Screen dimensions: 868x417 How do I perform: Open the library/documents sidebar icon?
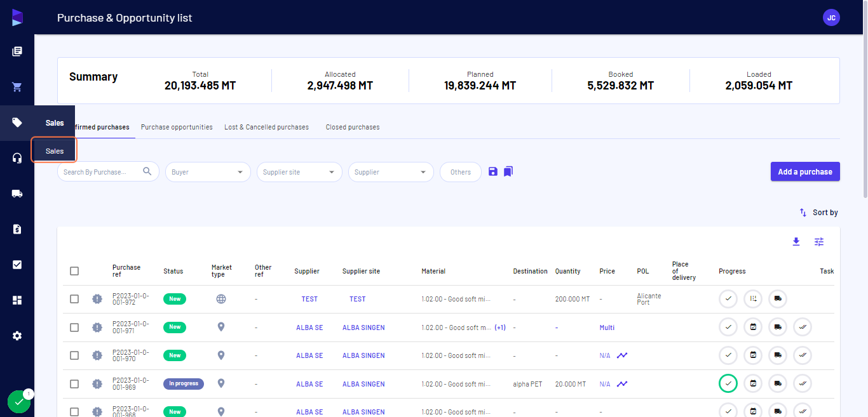coord(17,51)
